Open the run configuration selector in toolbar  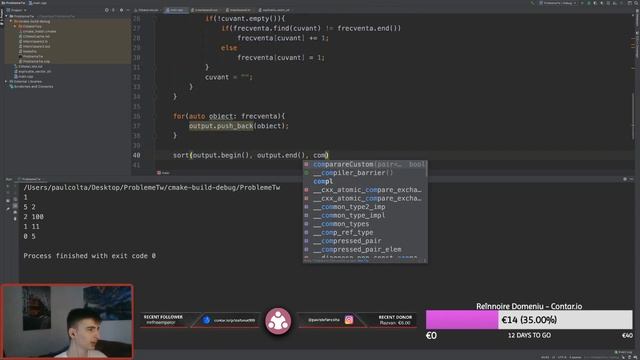pyautogui.click(x=558, y=3)
